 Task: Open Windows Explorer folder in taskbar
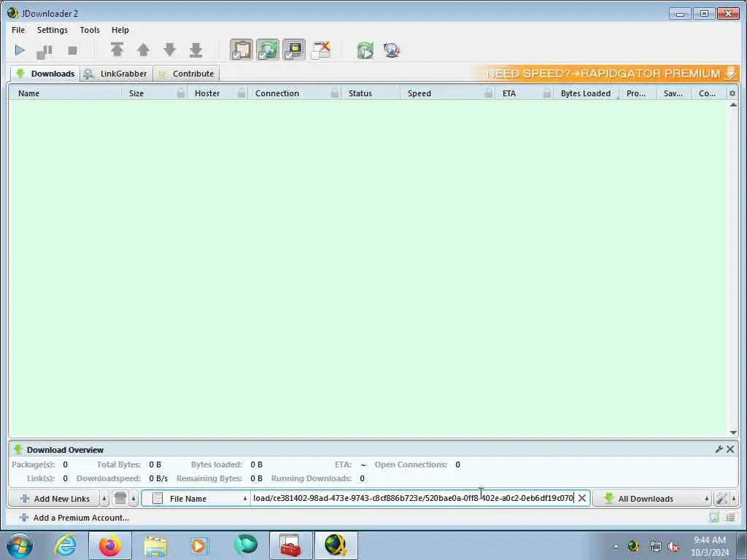tap(156, 546)
